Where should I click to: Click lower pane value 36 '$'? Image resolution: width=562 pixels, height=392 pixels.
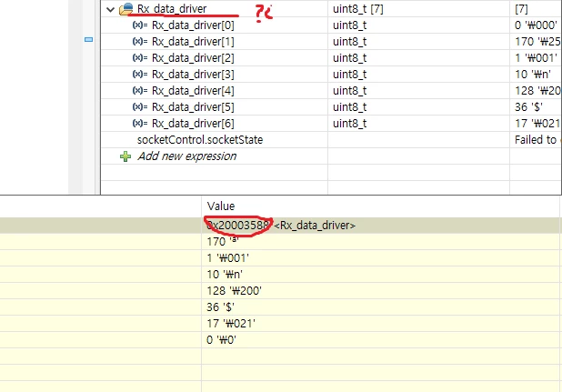click(220, 307)
